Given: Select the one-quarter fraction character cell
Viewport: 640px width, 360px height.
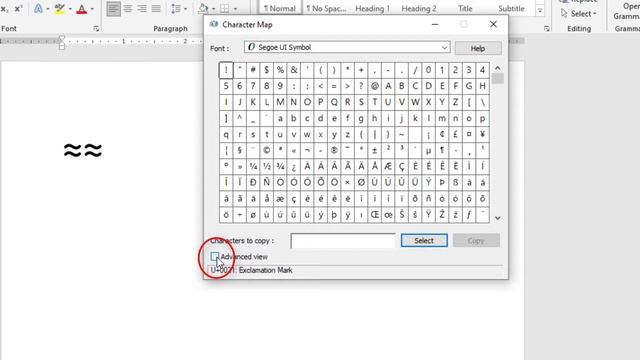Looking at the screenshot, I should click(253, 167).
